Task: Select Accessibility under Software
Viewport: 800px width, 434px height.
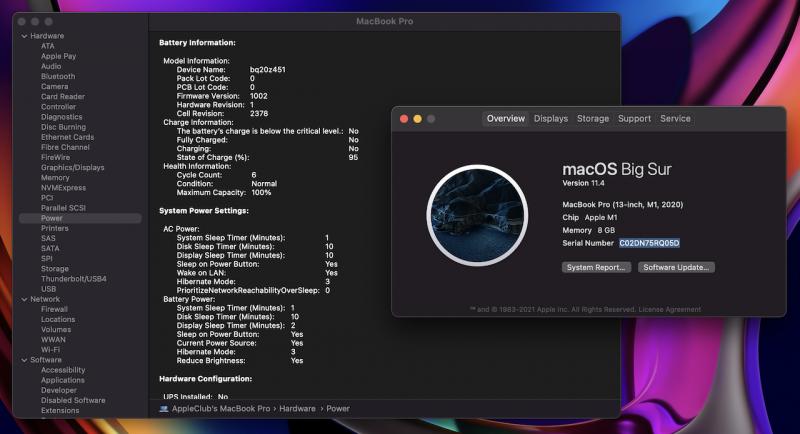Action: (x=63, y=370)
